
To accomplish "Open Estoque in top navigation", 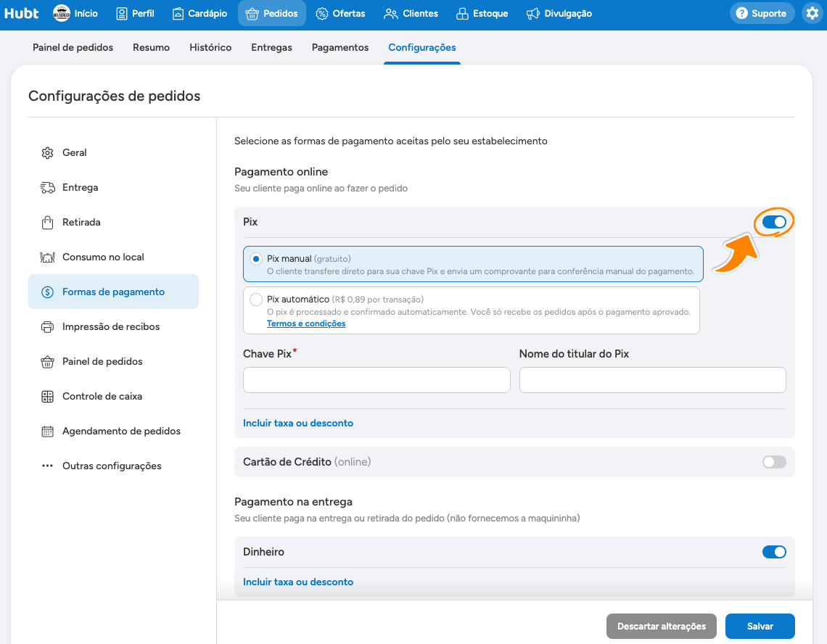I will click(x=482, y=14).
